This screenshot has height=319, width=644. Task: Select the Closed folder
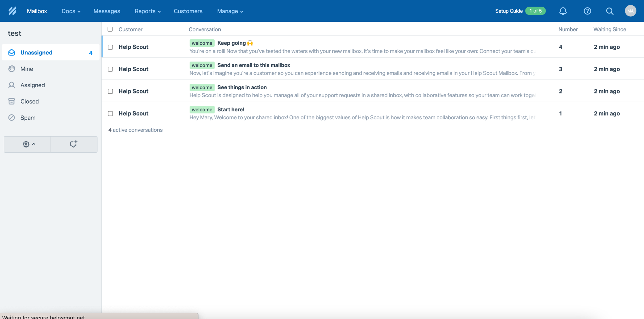coord(51,101)
